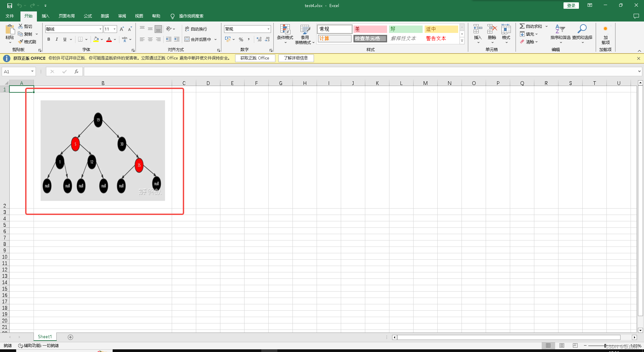Open the File (文件) tab
This screenshot has height=352, width=644.
point(10,16)
